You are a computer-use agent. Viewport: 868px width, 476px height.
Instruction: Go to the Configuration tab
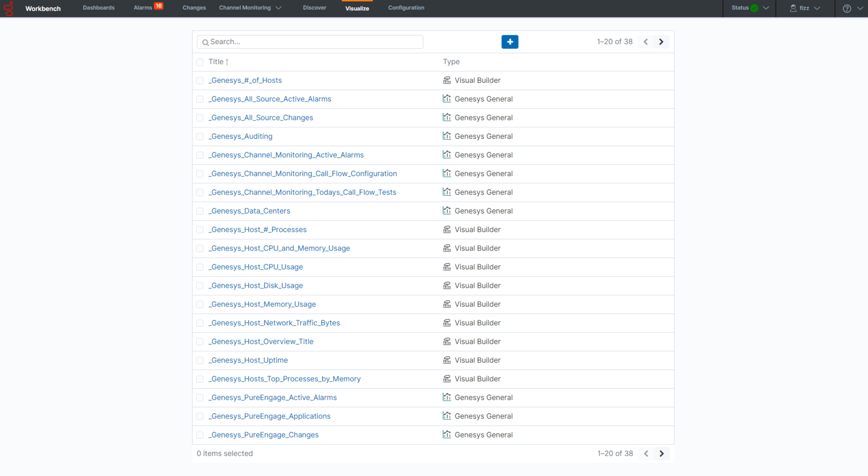(x=406, y=8)
